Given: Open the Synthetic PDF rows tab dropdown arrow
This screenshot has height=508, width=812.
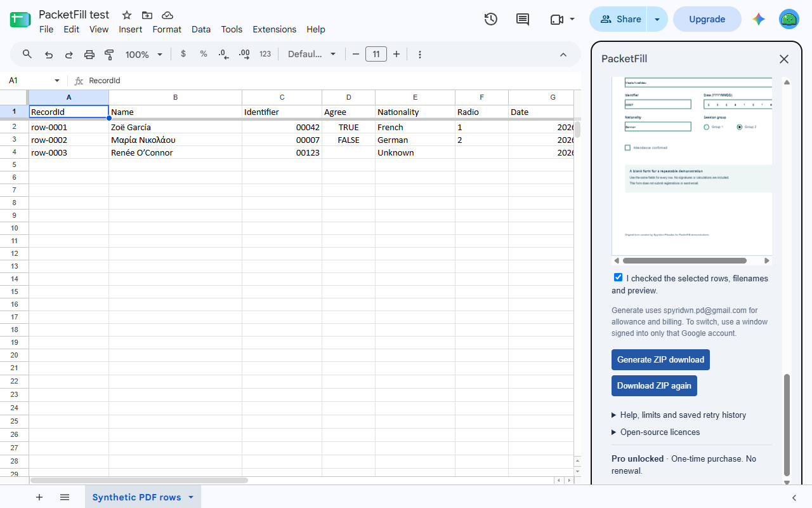Looking at the screenshot, I should pos(191,497).
